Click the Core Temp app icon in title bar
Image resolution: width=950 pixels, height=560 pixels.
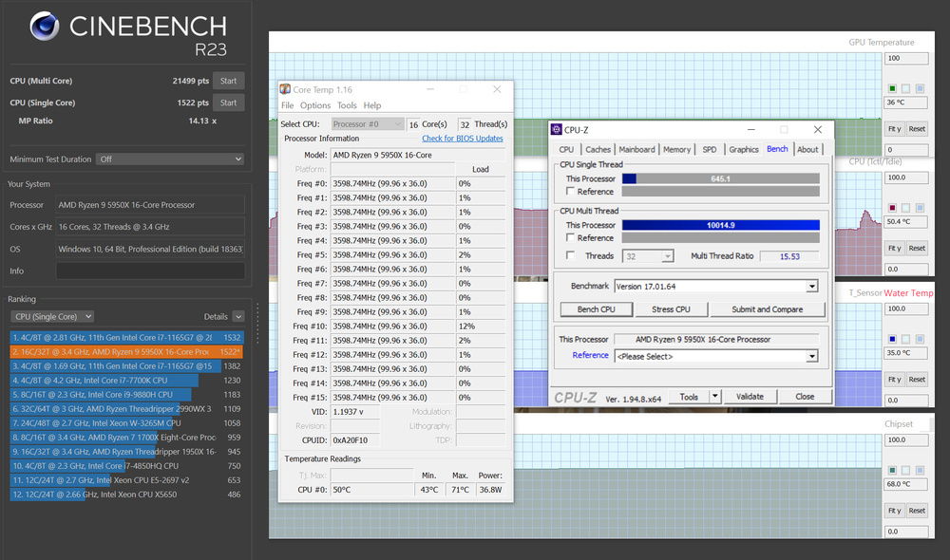pos(285,89)
